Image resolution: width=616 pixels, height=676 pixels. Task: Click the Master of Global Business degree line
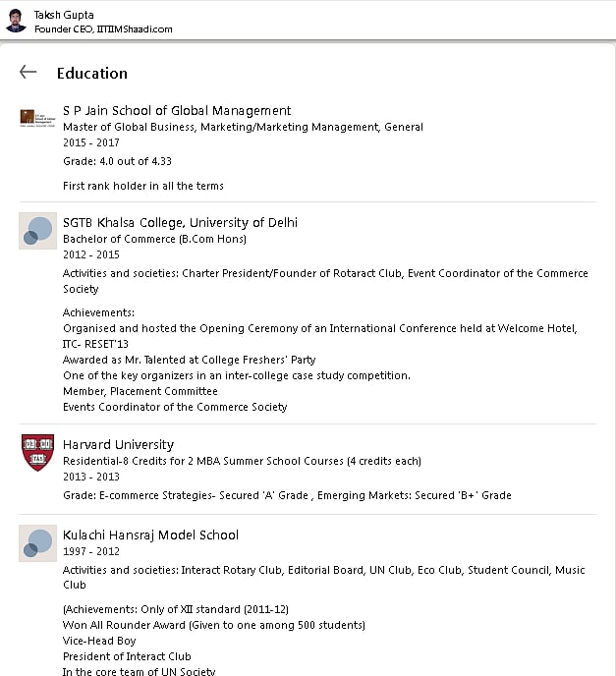point(243,127)
